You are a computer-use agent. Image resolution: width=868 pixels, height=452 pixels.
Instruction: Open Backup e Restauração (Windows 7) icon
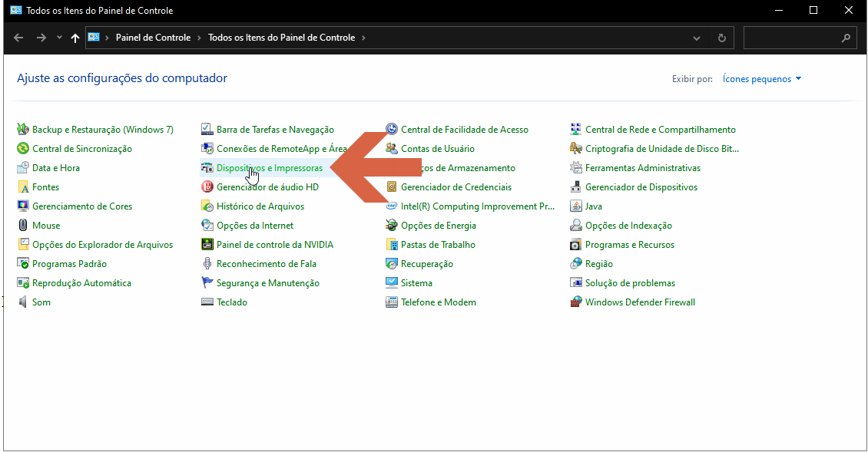[x=23, y=130]
